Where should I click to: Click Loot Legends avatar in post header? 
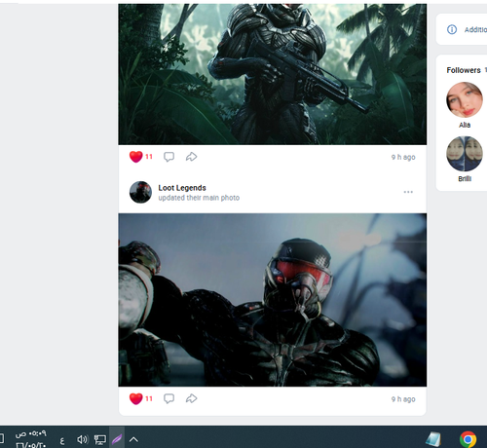tap(140, 192)
